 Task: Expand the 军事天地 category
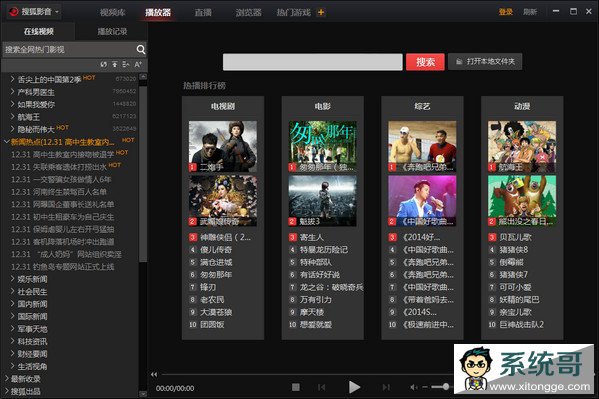tap(12, 329)
